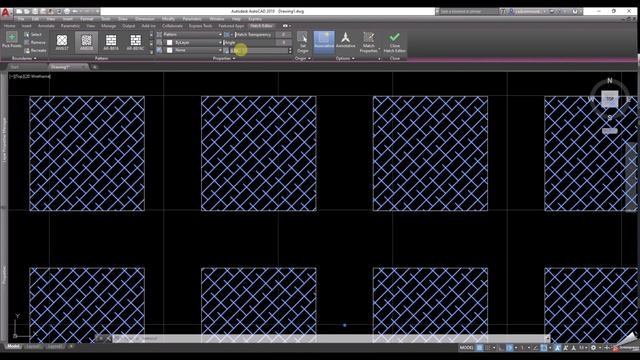This screenshot has width=640, height=360.
Task: Click Remove boundary objects
Action: click(35, 42)
